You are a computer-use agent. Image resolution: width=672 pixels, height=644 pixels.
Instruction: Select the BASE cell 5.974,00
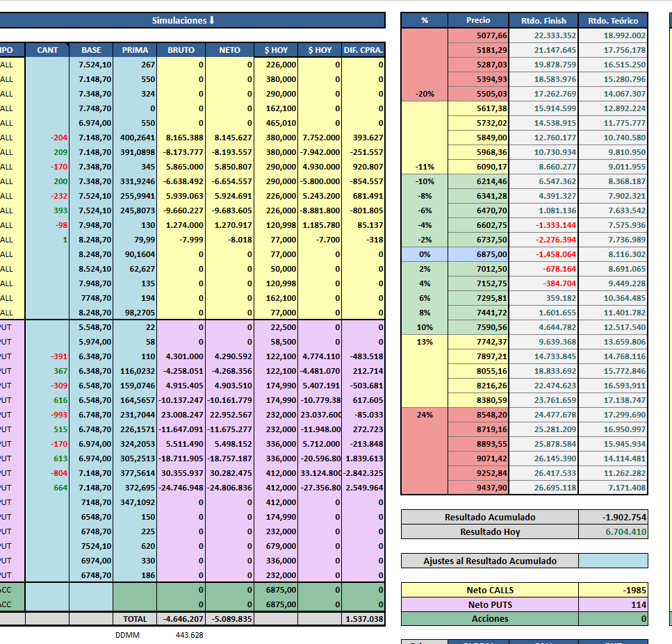[x=91, y=342]
